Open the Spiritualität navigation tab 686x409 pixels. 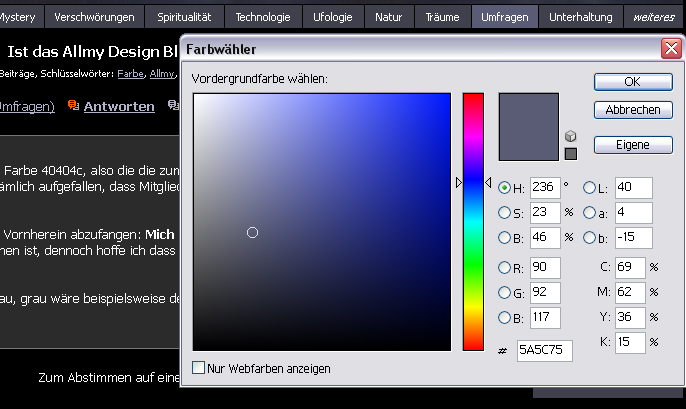click(184, 17)
